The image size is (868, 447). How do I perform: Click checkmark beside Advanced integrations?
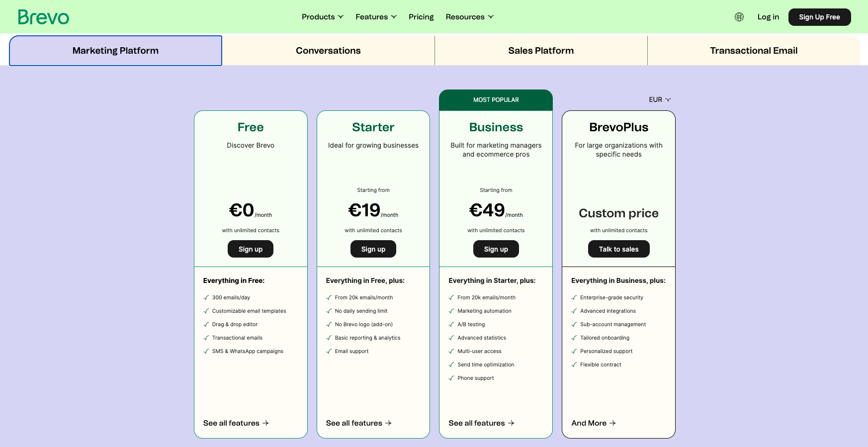(x=574, y=311)
